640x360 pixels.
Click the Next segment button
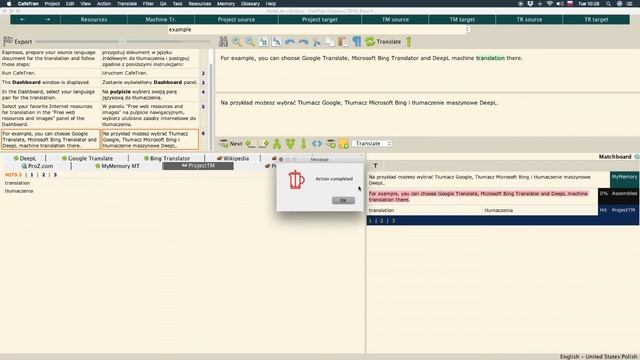231,144
